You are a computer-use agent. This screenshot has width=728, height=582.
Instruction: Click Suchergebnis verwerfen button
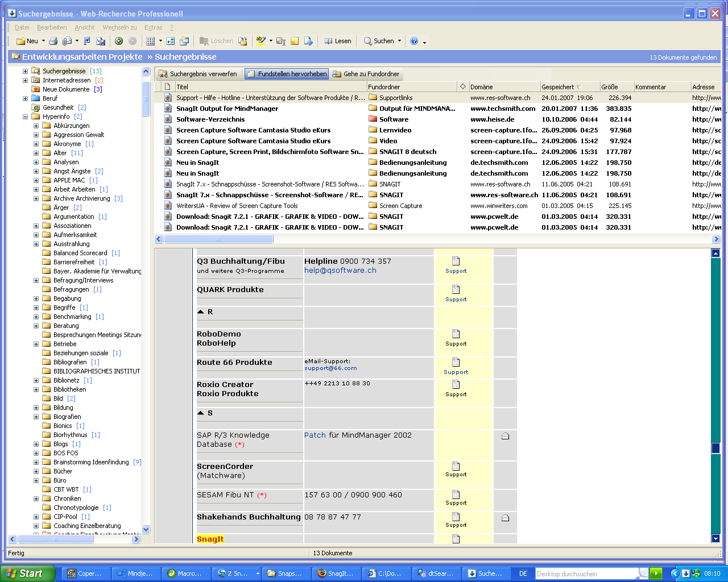click(198, 74)
